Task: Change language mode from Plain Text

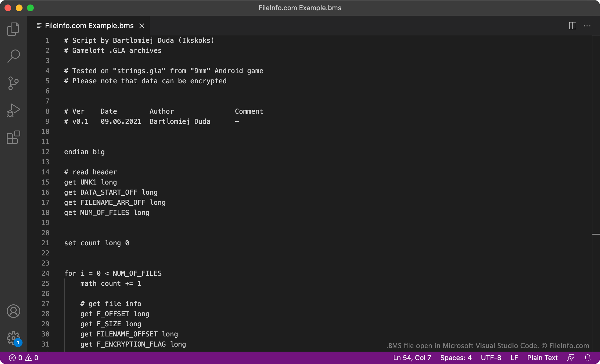Action: click(542, 358)
